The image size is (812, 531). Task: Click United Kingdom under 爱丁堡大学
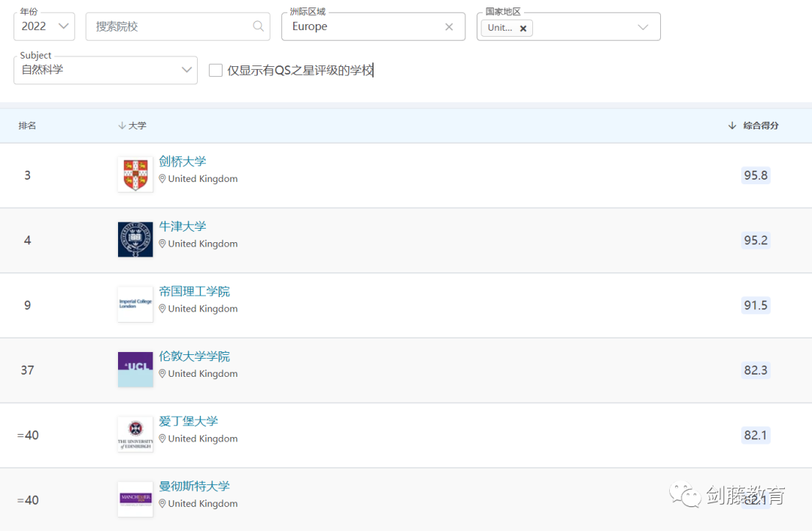(x=203, y=438)
